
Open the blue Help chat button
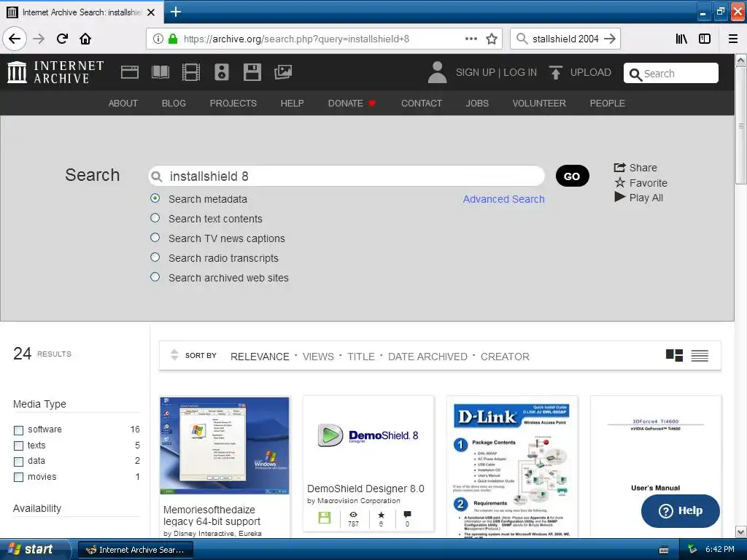coord(681,511)
